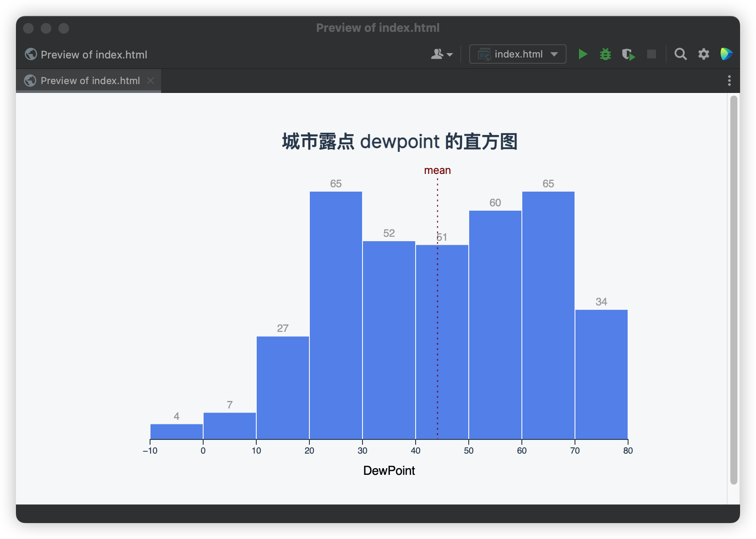Open Search Everywhere magnifier icon
The image size is (756, 539).
point(680,54)
